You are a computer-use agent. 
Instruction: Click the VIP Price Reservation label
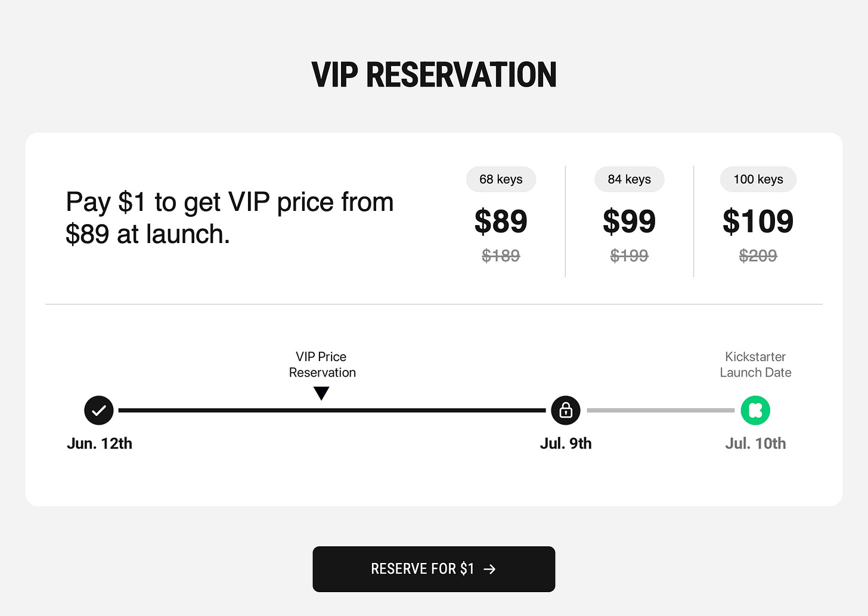[x=322, y=365]
